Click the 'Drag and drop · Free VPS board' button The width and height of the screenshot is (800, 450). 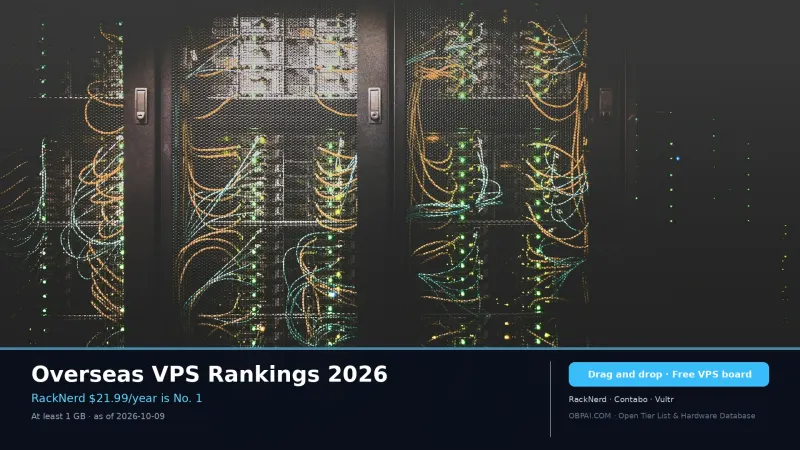(x=668, y=374)
